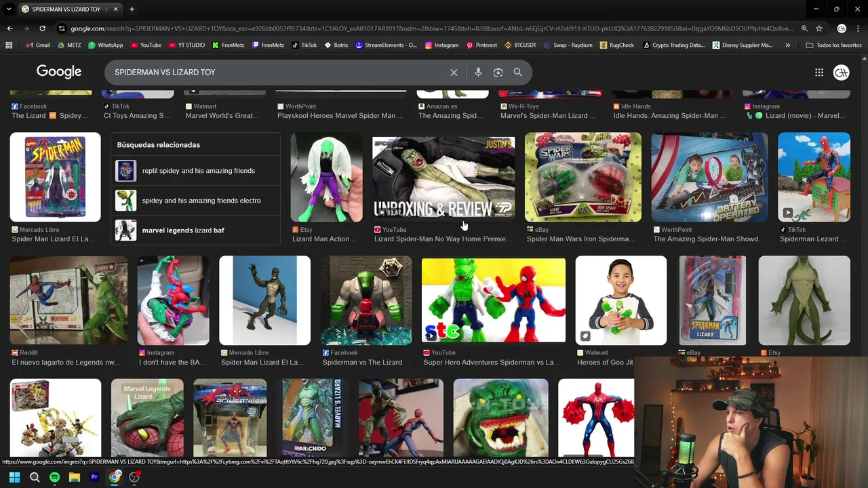This screenshot has width=868, height=488.
Task: Click the address bar URL
Action: pyautogui.click(x=431, y=28)
